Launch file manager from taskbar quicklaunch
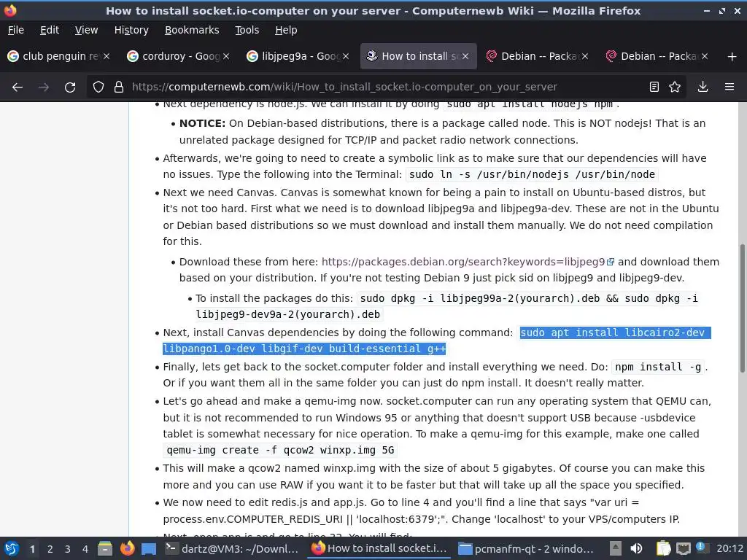The width and height of the screenshot is (747, 560). tap(105, 548)
